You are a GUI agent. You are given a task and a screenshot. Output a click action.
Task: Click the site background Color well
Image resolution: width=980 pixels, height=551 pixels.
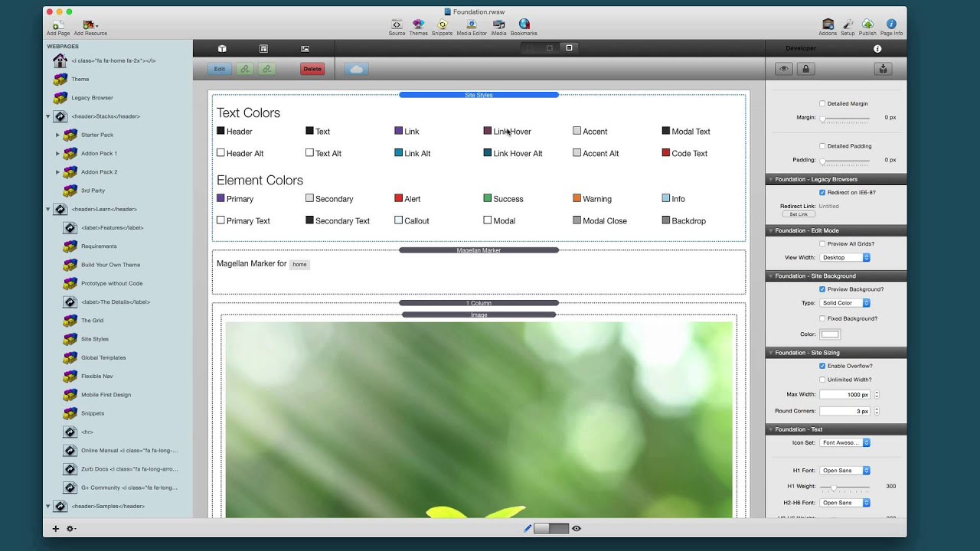point(830,334)
